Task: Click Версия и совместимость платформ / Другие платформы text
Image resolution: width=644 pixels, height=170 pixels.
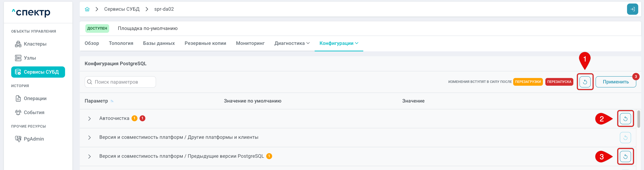Action: point(179,137)
